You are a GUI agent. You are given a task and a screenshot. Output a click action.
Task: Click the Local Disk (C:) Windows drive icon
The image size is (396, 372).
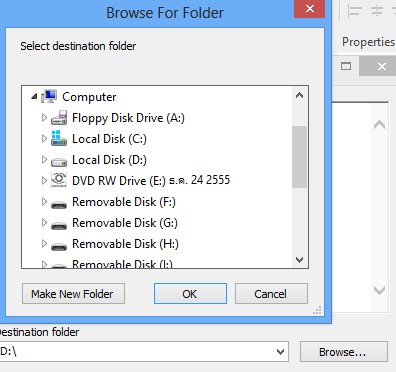(x=59, y=138)
